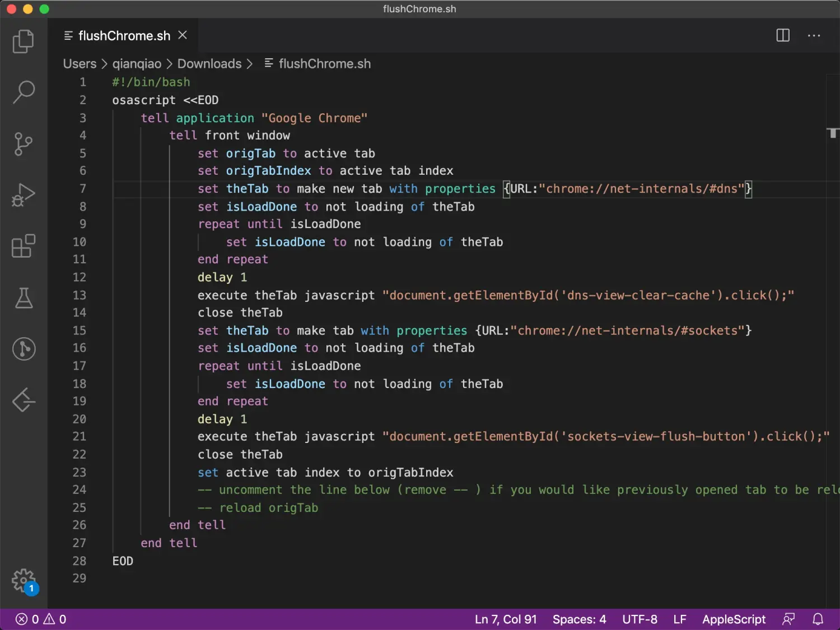840x630 pixels.
Task: Select the UTF-8 encoding indicator
Action: coord(640,619)
